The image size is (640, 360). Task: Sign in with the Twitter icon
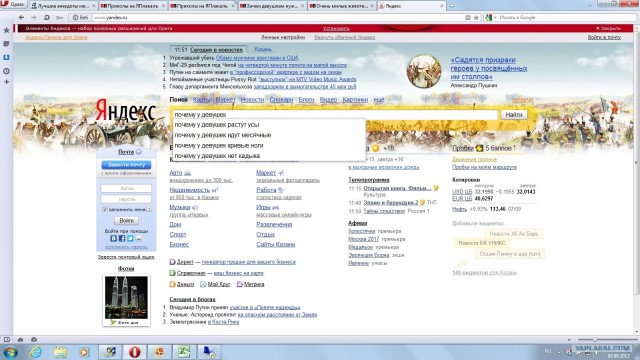coord(130,238)
